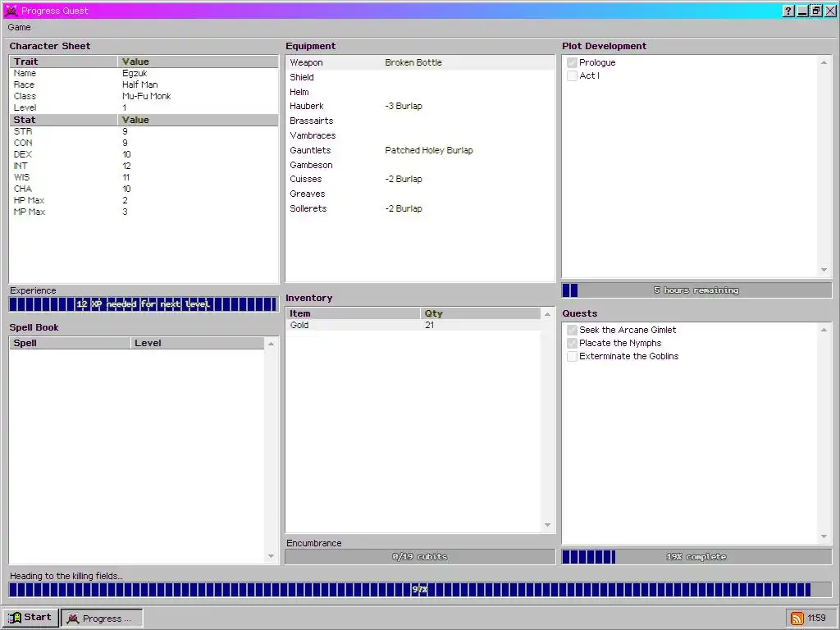Select Gauntlets Patched Holey Burlap row
Viewport: 840px width, 630px height.
point(420,150)
